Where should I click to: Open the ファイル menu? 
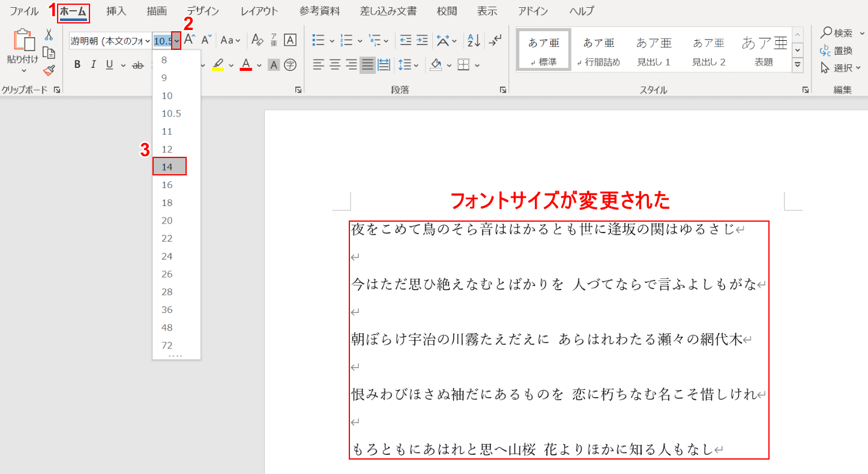[x=25, y=11]
